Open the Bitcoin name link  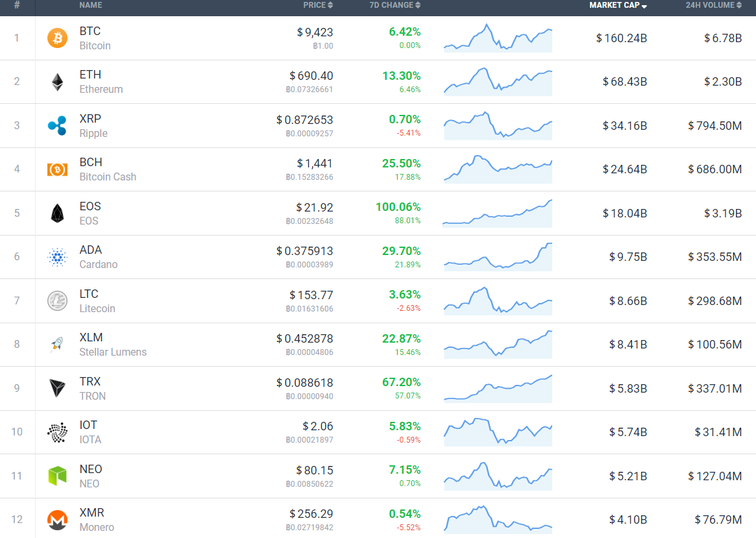click(95, 46)
